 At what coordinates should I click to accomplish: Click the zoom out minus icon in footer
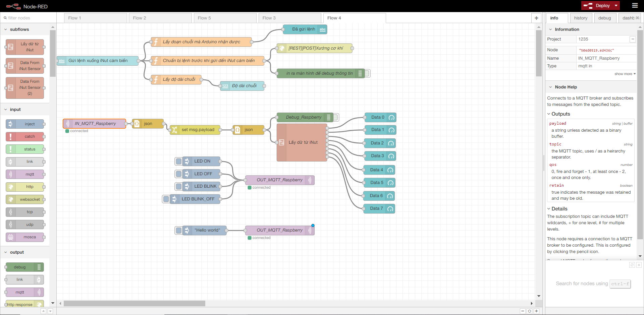coord(523,311)
